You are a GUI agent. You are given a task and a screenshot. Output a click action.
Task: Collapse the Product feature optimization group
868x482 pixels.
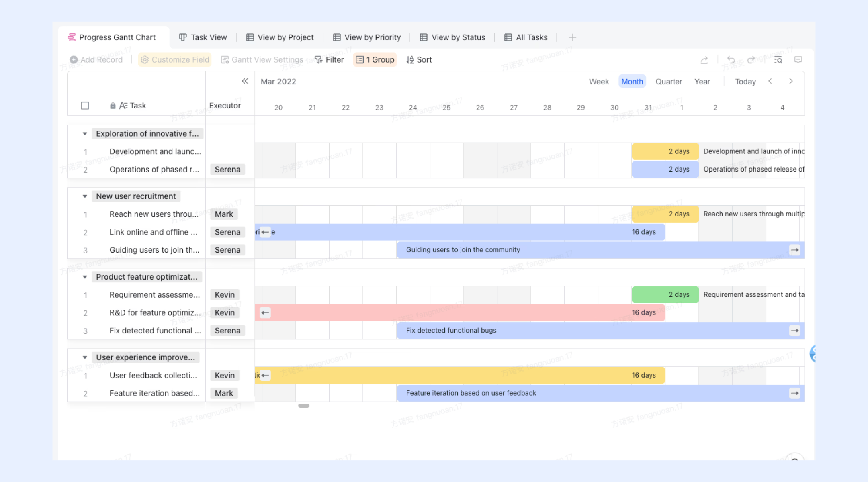85,277
